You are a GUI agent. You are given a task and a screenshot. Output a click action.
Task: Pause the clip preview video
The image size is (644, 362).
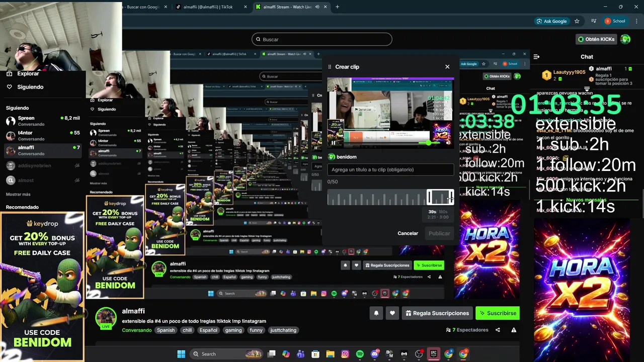coord(333,143)
